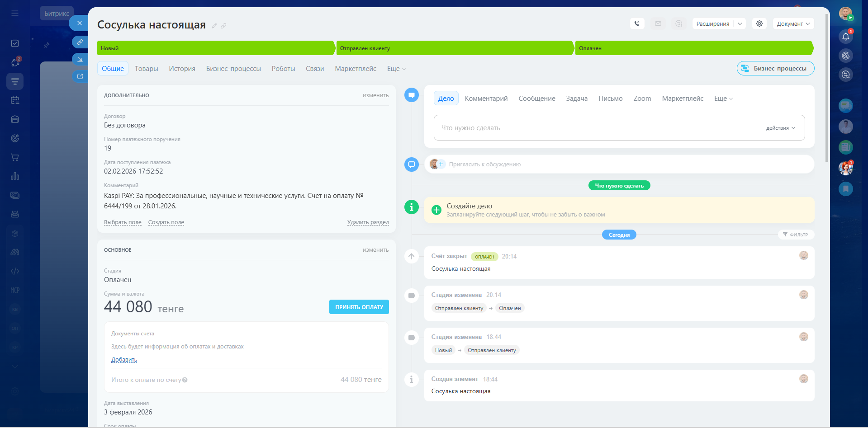Select the Отправлен клиенту stage in progress bar

(x=454, y=48)
